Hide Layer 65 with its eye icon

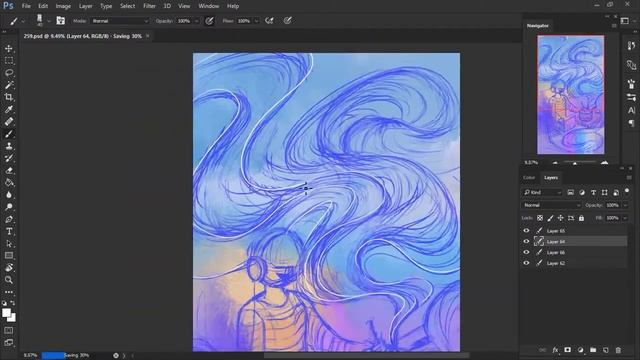coord(526,231)
